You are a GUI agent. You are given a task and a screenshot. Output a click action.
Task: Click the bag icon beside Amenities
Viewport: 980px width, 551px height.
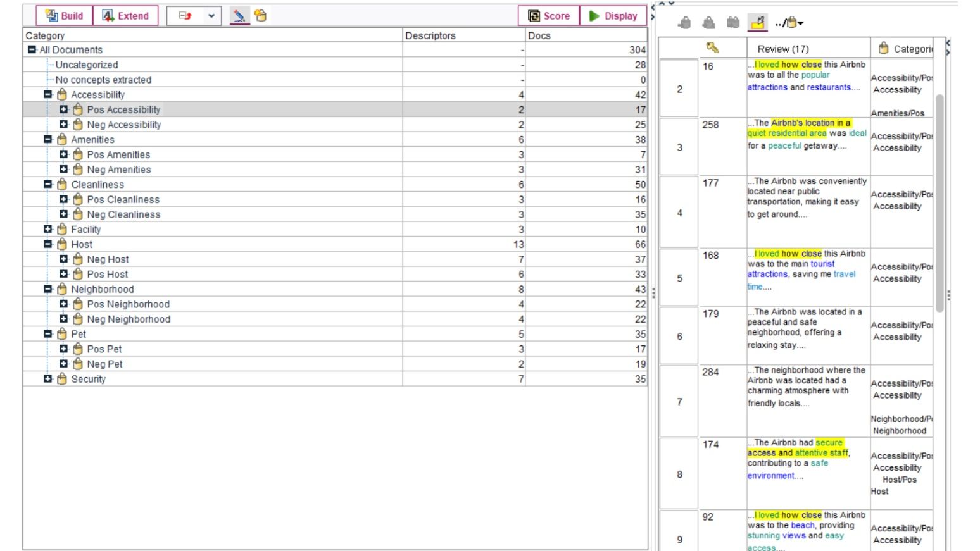(62, 139)
